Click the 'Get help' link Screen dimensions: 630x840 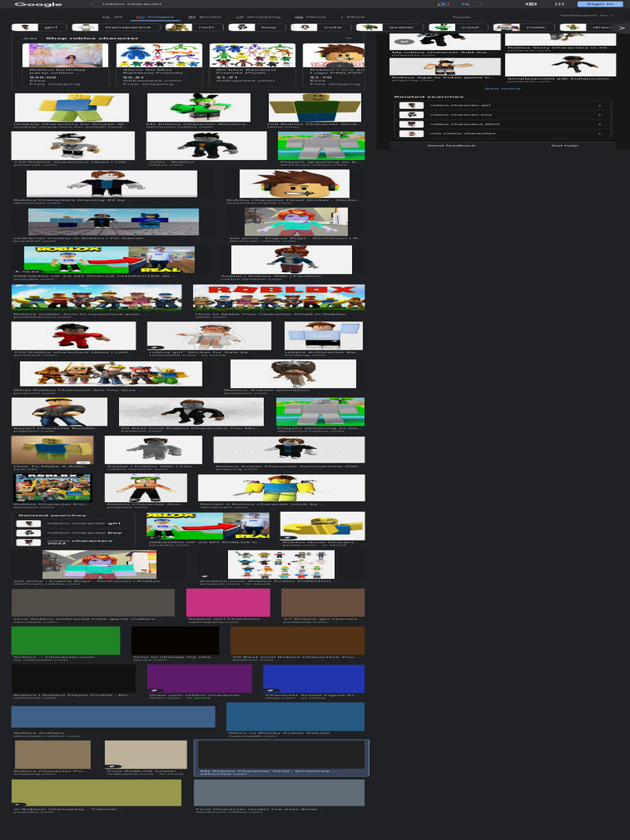(564, 146)
